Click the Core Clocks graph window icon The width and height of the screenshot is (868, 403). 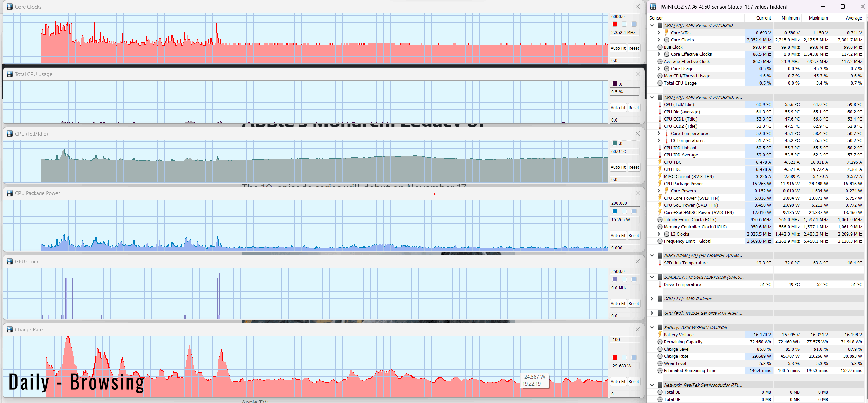click(x=10, y=7)
